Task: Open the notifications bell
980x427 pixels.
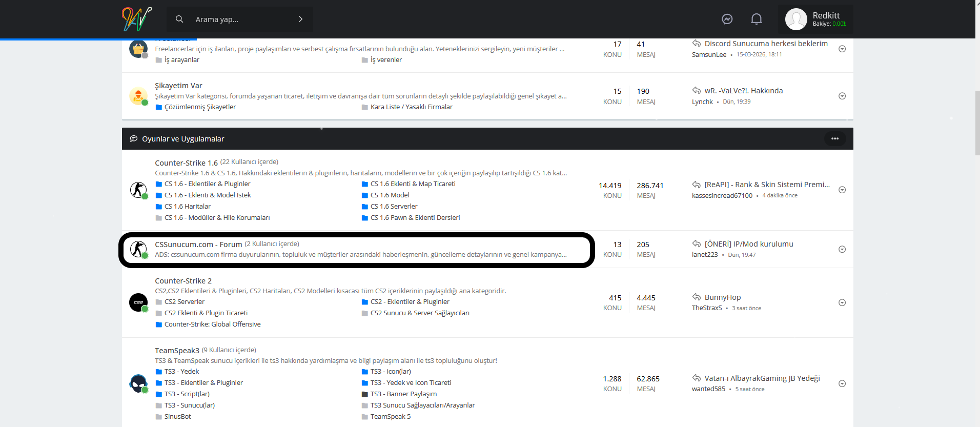Action: pyautogui.click(x=757, y=19)
